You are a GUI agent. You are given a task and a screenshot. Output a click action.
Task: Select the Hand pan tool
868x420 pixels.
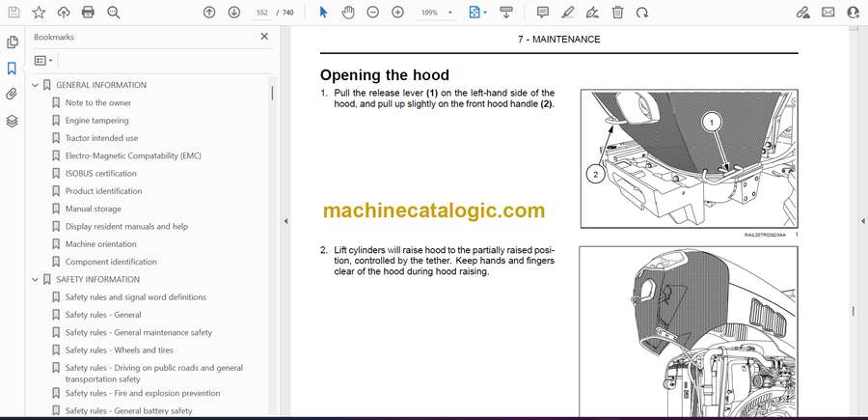(348, 13)
